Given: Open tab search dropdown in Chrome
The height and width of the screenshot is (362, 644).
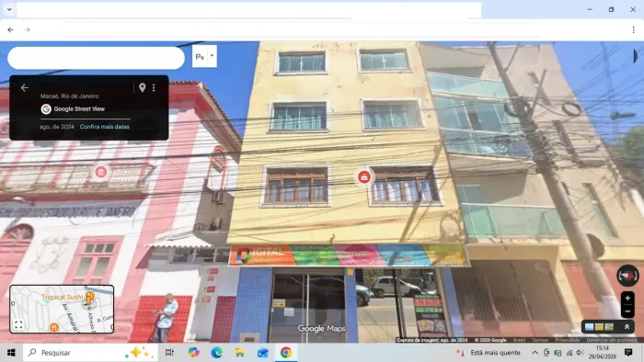Looking at the screenshot, I should click(x=9, y=9).
